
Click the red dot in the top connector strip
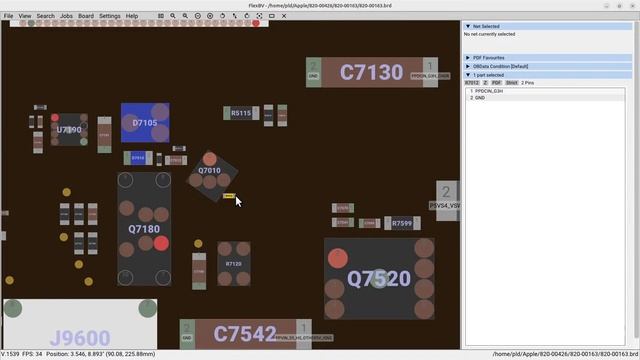pyautogui.click(x=256, y=23)
